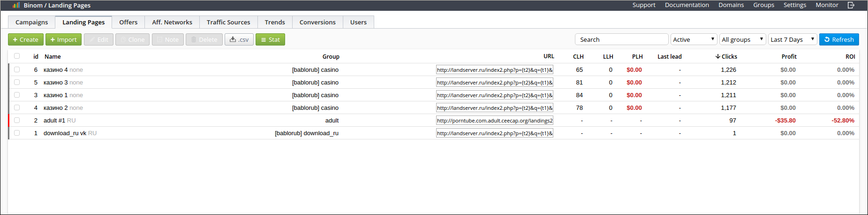Click the 1,226 clicks value
The width and height of the screenshot is (868, 215).
tap(728, 69)
